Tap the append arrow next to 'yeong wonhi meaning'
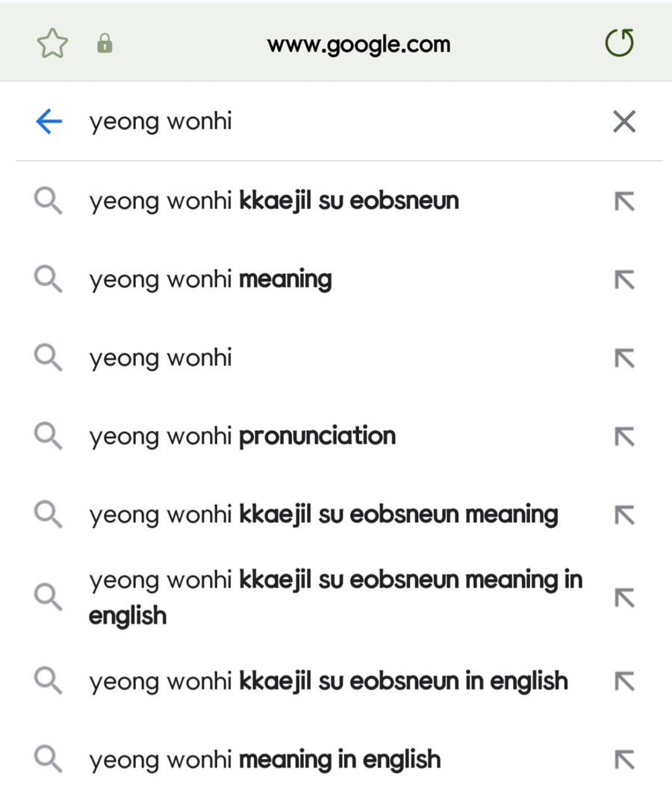This screenshot has height=788, width=672. coord(623,279)
